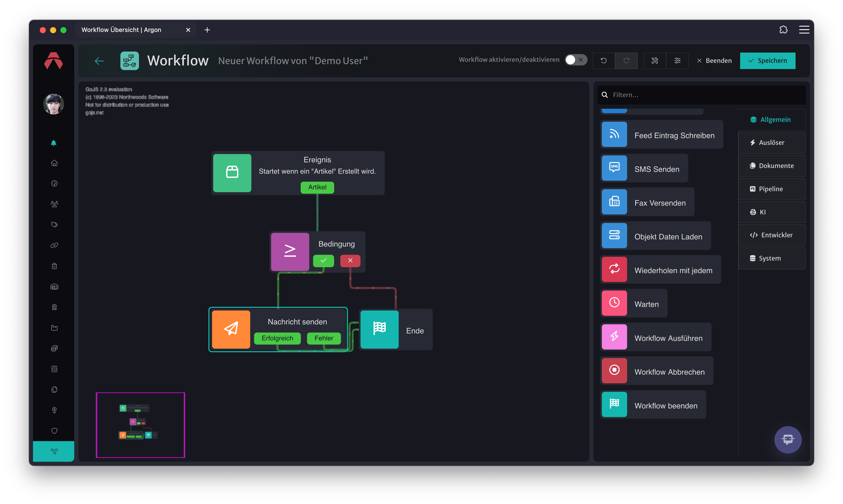Image resolution: width=843 pixels, height=504 pixels.
Task: Select the Allgemein category tab
Action: tap(772, 120)
